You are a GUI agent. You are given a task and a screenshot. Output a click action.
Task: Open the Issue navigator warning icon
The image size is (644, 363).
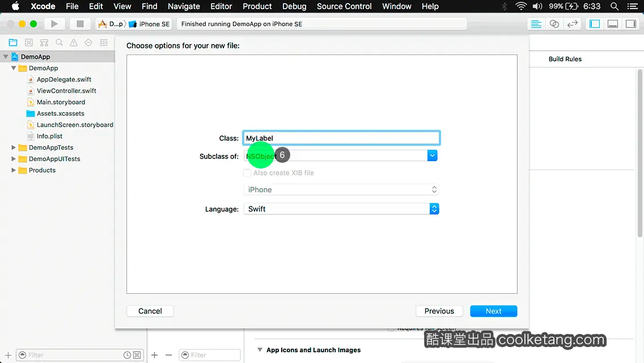(x=74, y=43)
